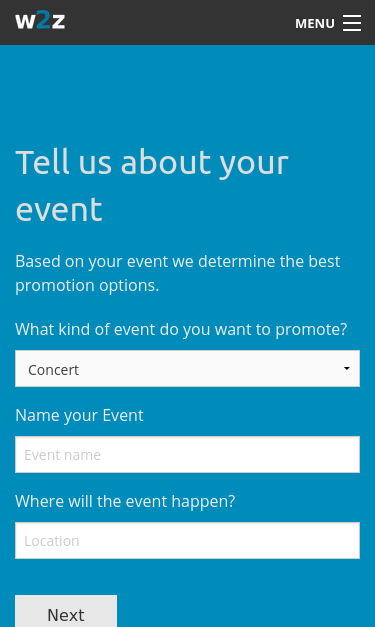Open the event type dropdown showing Concert

(x=188, y=369)
